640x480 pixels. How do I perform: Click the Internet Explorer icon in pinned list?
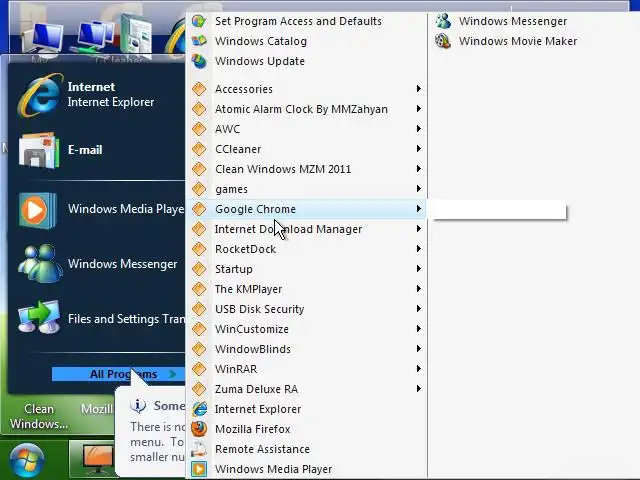click(40, 94)
